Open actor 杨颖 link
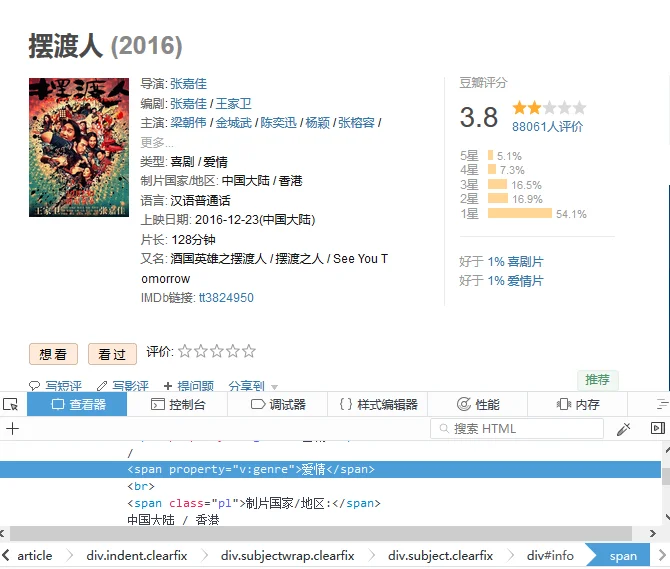The width and height of the screenshot is (670, 569). point(317,123)
